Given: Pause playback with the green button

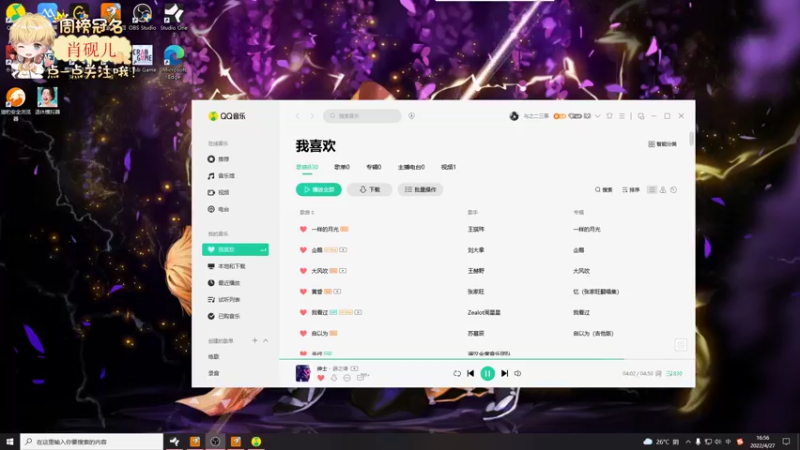Looking at the screenshot, I should (x=487, y=373).
